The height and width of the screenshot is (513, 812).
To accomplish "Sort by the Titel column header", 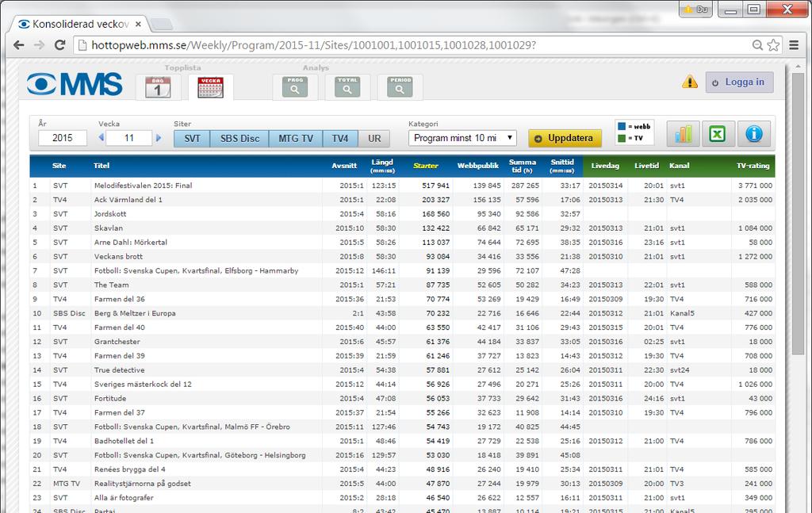I will click(101, 166).
